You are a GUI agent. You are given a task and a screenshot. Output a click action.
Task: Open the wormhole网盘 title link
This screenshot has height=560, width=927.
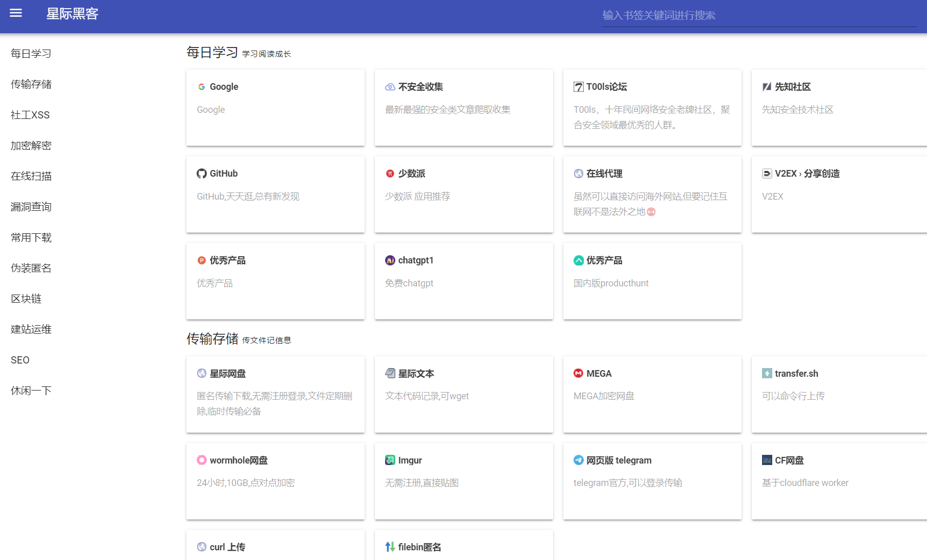(239, 460)
